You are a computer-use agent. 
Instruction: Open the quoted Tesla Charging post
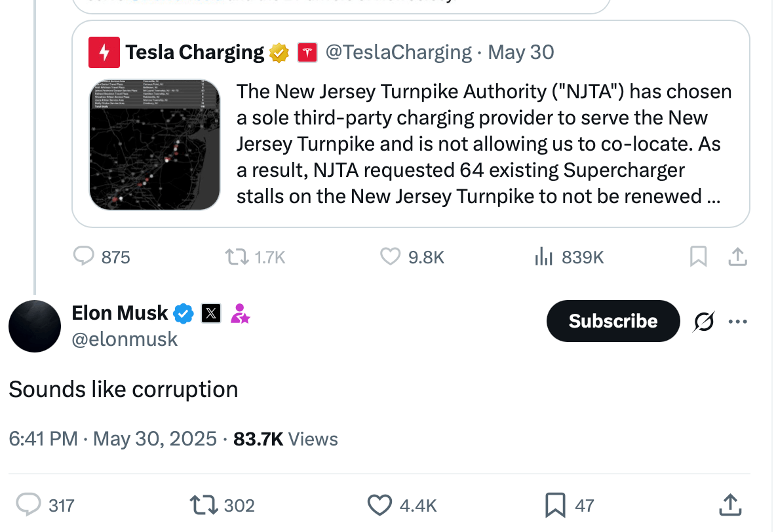(x=483, y=143)
